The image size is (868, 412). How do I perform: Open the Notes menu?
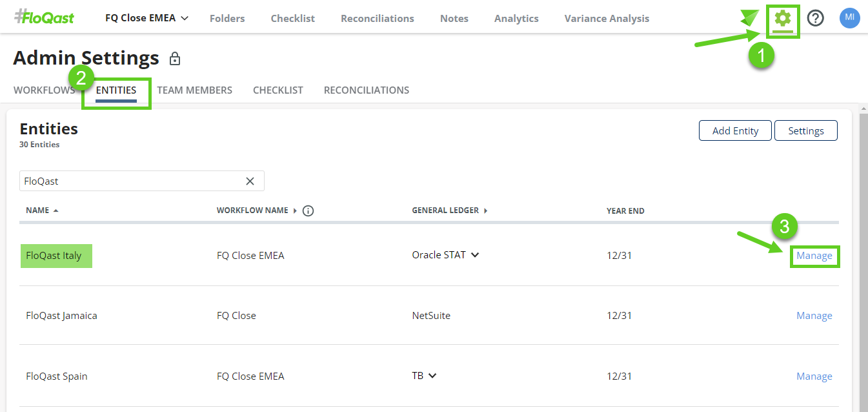point(454,18)
